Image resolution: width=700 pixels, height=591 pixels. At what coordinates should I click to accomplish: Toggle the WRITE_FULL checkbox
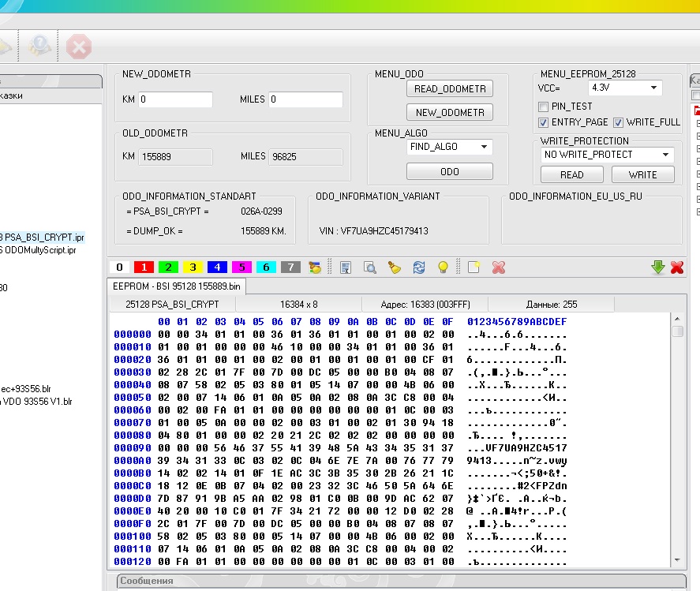[x=619, y=122]
